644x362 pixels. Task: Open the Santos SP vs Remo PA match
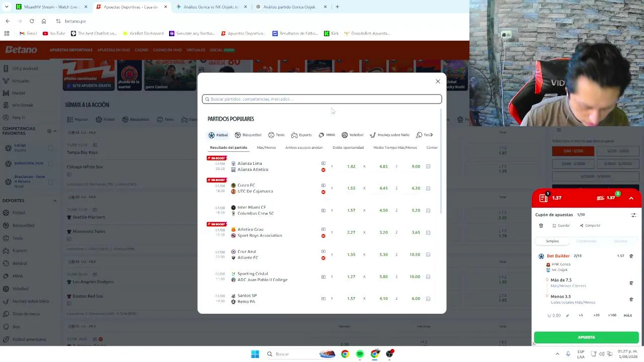247,299
